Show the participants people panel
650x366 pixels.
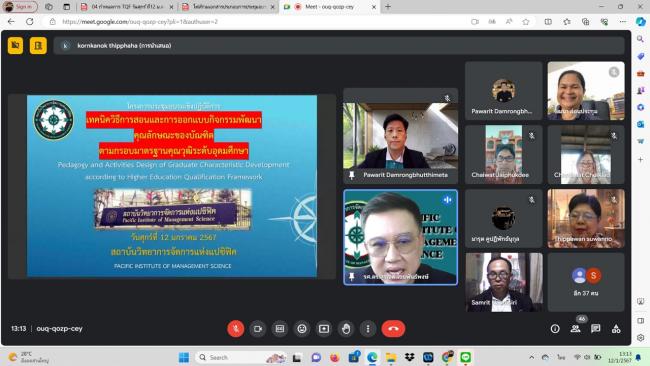point(575,329)
